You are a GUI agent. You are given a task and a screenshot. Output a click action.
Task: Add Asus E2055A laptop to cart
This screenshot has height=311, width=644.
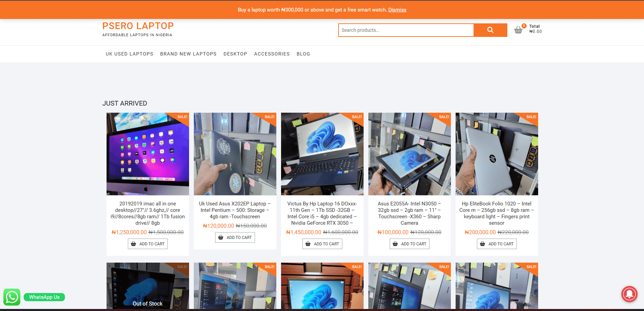coord(410,244)
